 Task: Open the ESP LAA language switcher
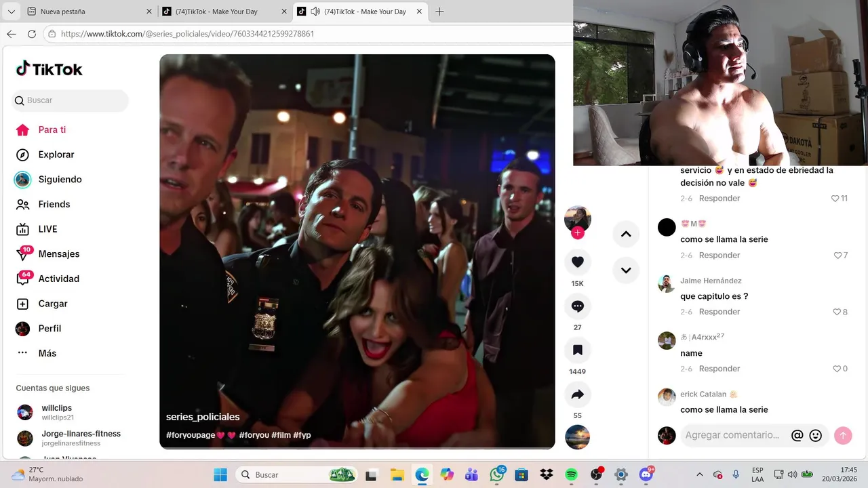757,474
